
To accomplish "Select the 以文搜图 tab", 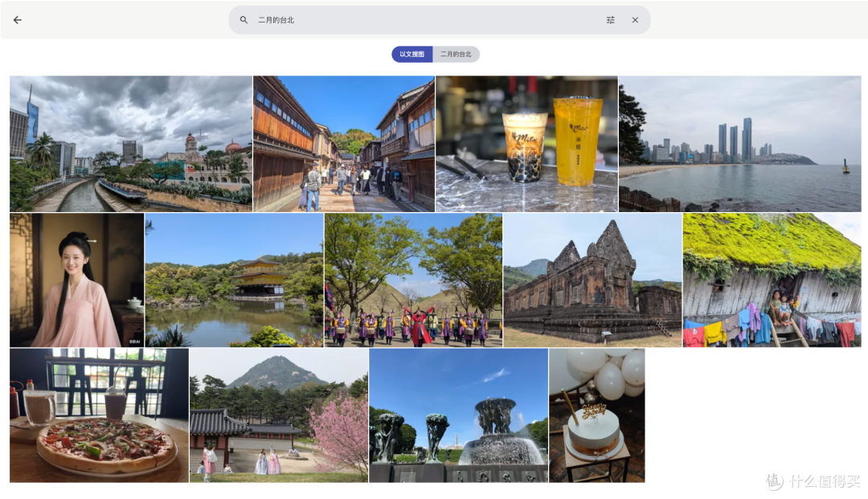I will coord(411,54).
